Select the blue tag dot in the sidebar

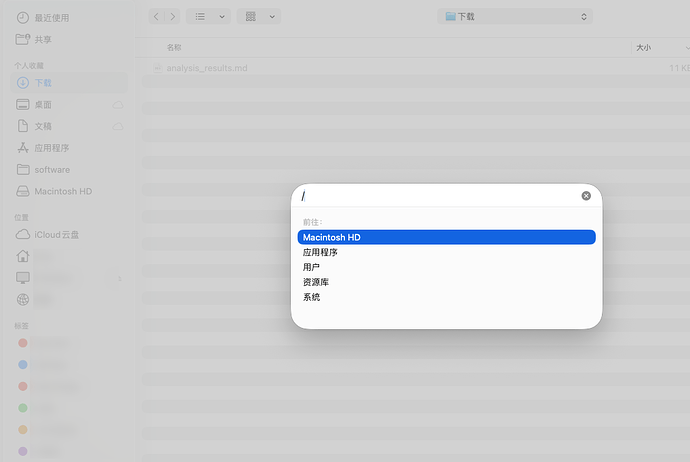coord(23,364)
